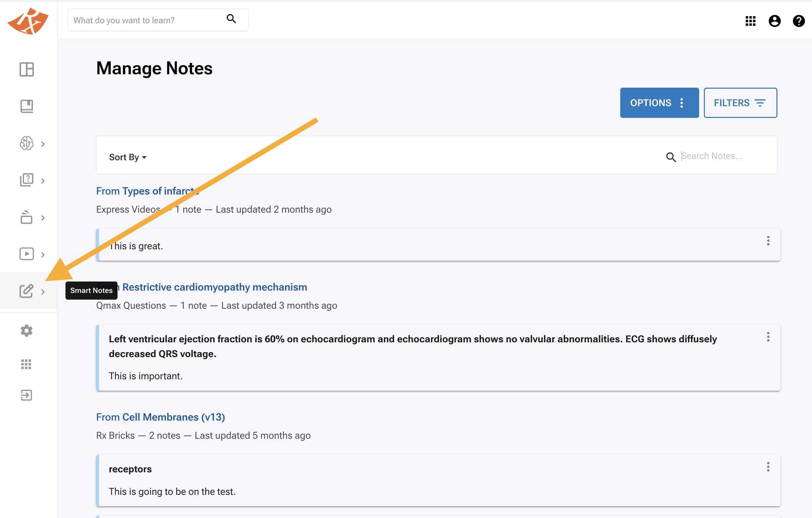The image size is (812, 518).
Task: Expand the chevron next to brain icon
Action: coord(43,144)
